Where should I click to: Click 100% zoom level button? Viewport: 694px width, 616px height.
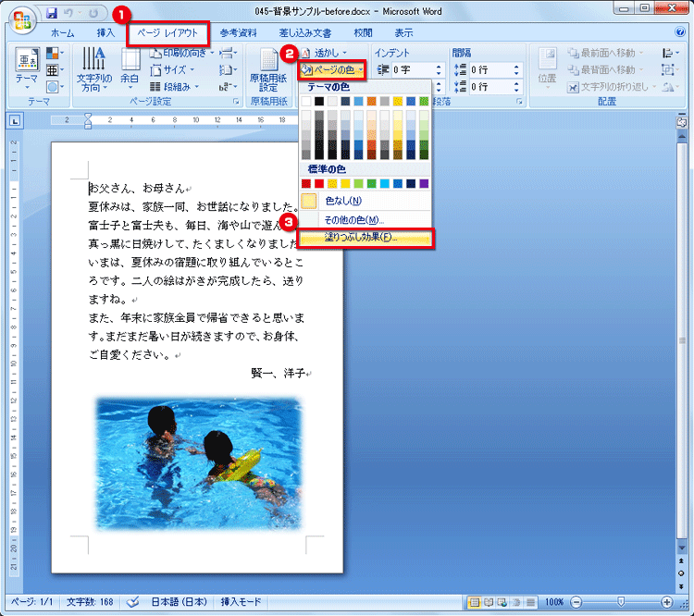point(554,602)
